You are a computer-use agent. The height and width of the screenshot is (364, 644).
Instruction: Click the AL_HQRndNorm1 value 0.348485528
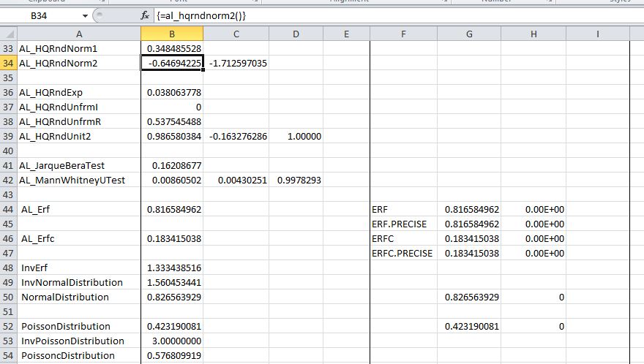[172, 48]
